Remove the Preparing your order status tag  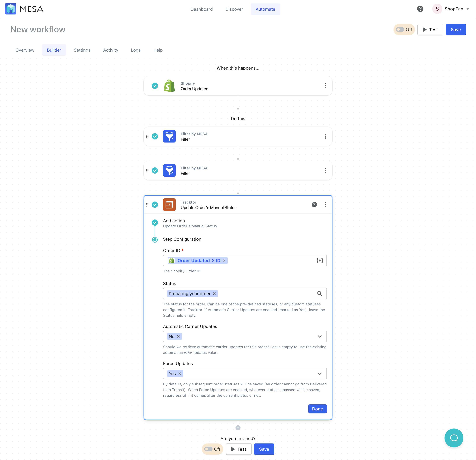pos(214,294)
